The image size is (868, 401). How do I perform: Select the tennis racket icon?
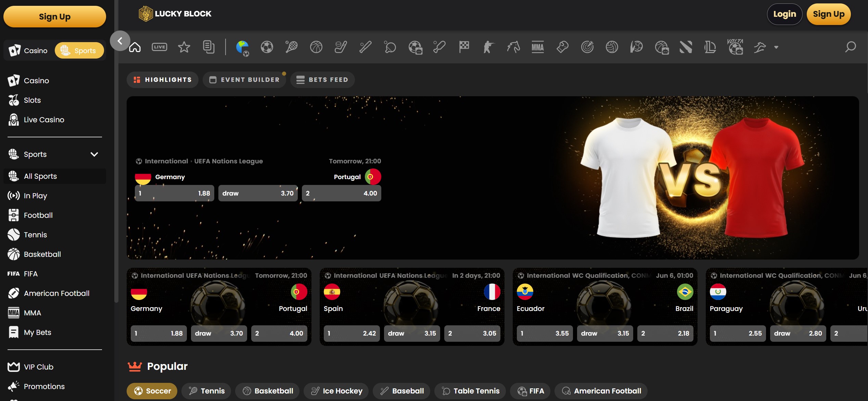click(292, 47)
